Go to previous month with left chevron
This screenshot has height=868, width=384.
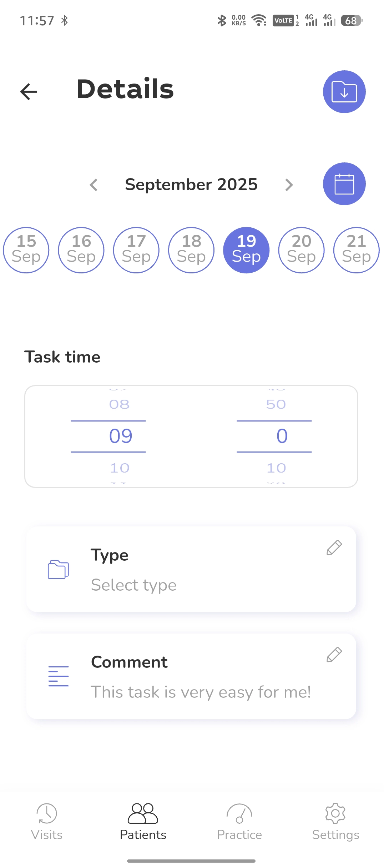[93, 185]
